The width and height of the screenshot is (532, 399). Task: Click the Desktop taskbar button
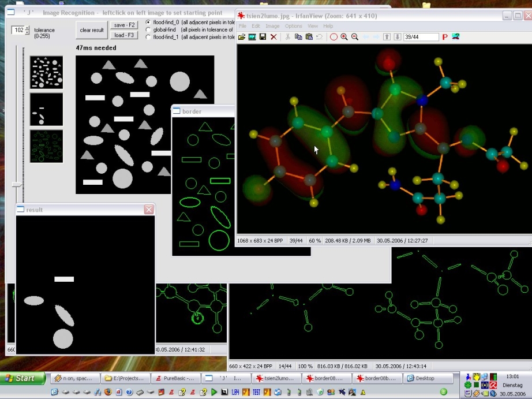point(428,378)
